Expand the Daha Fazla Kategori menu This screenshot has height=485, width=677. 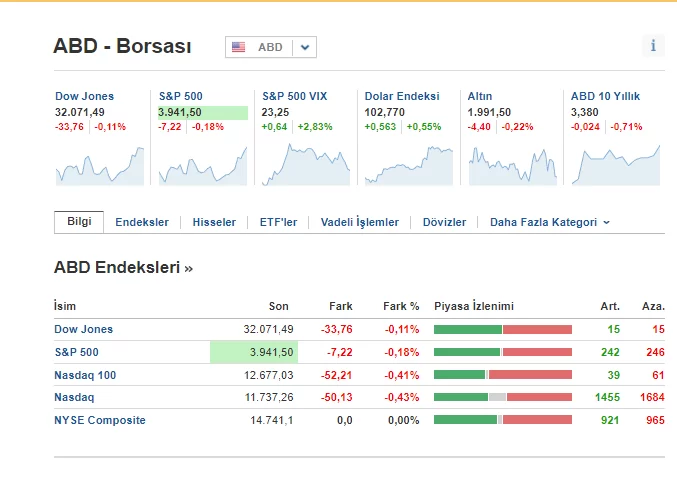pos(549,222)
